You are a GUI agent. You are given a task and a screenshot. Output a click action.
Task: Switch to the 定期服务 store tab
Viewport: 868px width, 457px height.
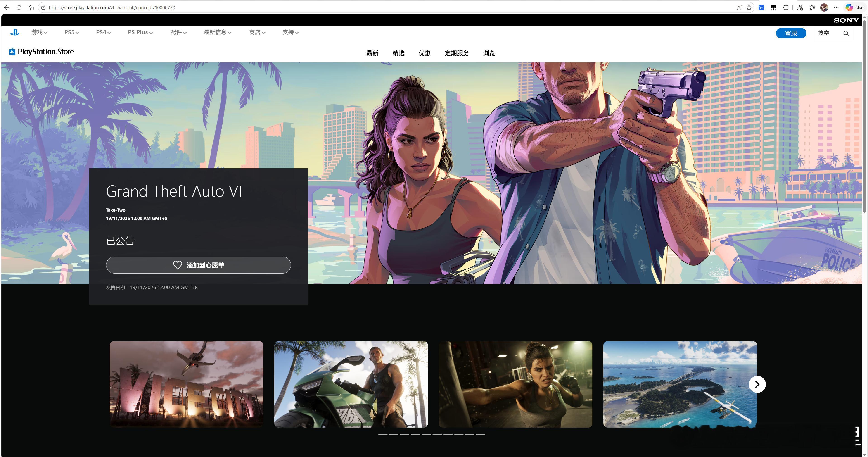[x=457, y=53]
